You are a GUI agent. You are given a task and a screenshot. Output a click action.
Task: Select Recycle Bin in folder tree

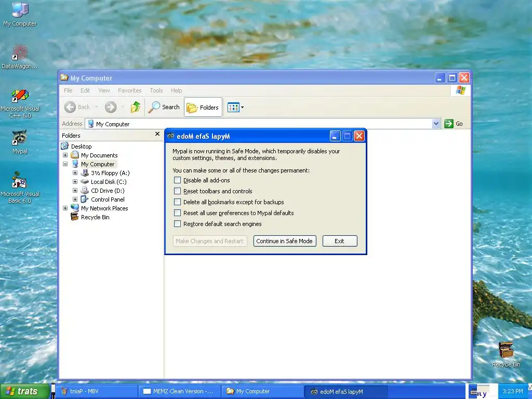pos(95,217)
